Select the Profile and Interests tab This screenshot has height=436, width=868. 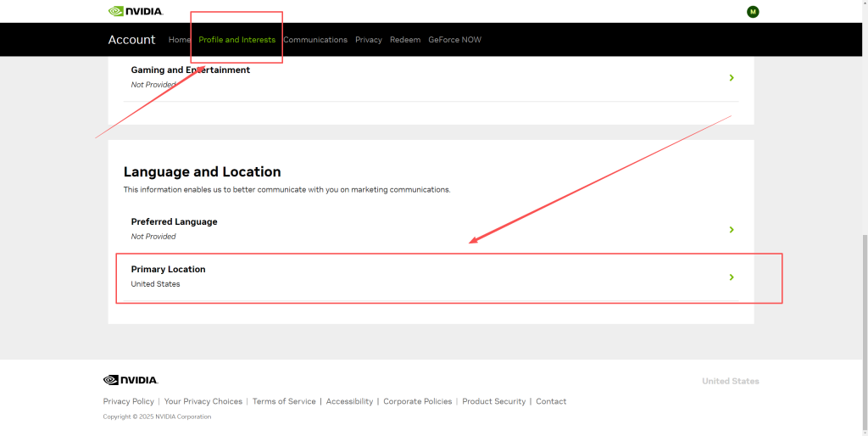coord(236,40)
